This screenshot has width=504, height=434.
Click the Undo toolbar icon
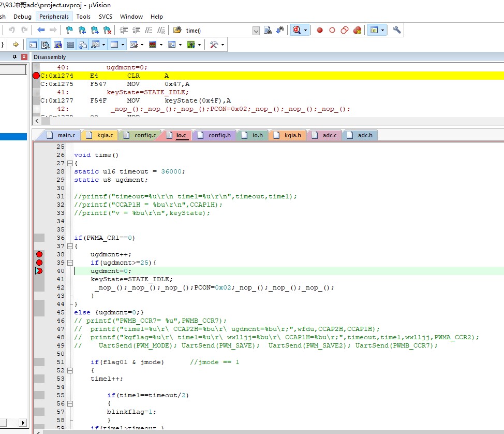[x=11, y=30]
